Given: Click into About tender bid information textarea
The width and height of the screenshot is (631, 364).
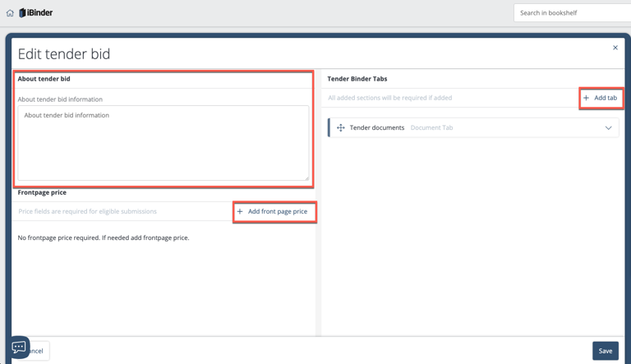Looking at the screenshot, I should point(163,144).
